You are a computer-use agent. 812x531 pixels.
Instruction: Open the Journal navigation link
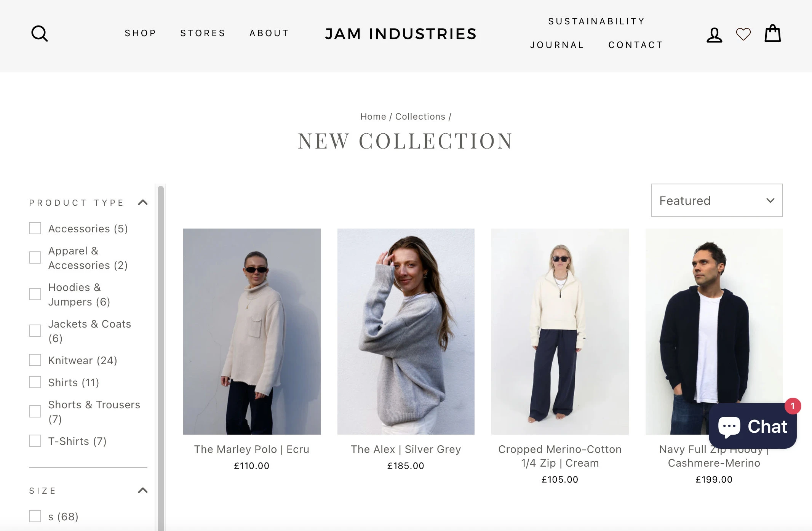[x=557, y=45]
